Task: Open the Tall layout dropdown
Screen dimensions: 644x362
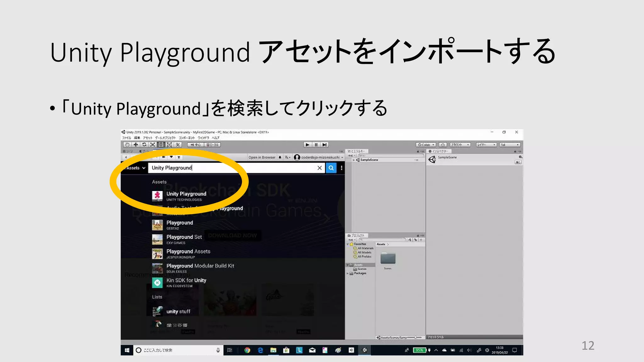Action: [510, 145]
